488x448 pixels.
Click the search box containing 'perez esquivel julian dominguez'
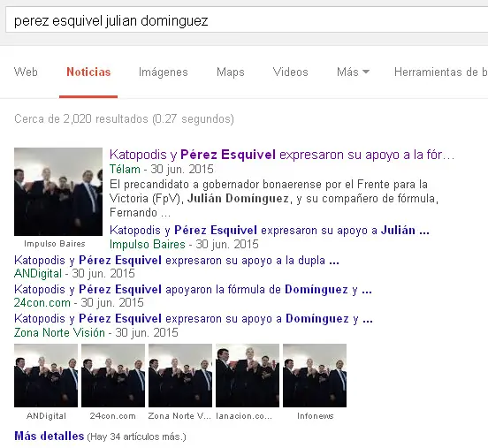(247, 19)
